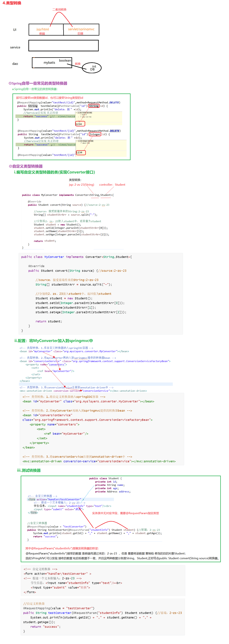Viewport: 229px width, 644px height.
Task: Select the empty service layer box
Action: [x=63, y=46]
